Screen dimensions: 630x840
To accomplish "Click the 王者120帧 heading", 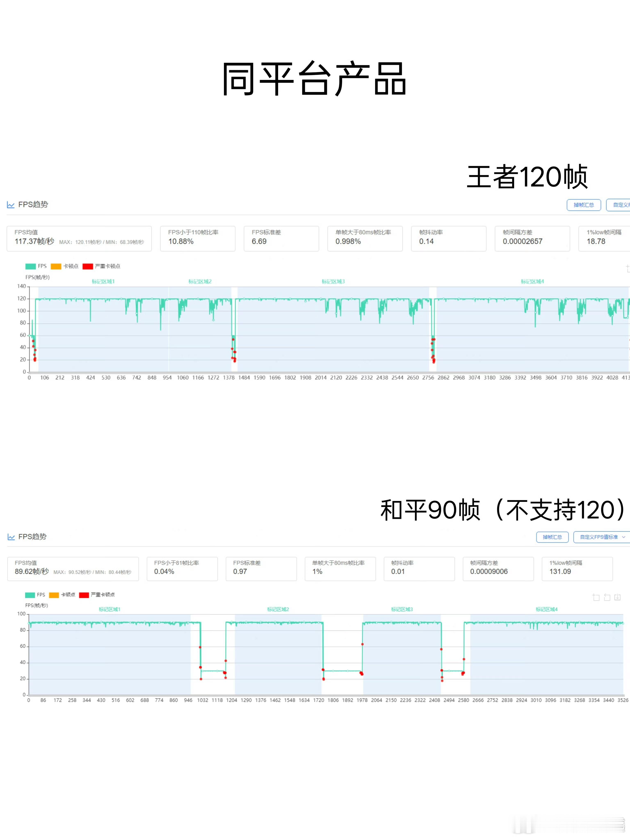I will point(527,177).
